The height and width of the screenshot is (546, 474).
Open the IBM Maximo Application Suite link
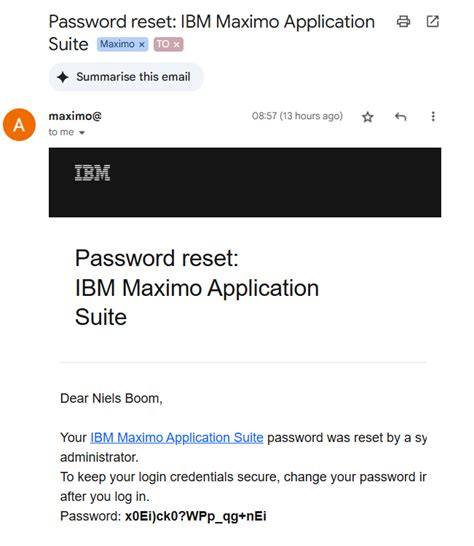click(x=177, y=437)
